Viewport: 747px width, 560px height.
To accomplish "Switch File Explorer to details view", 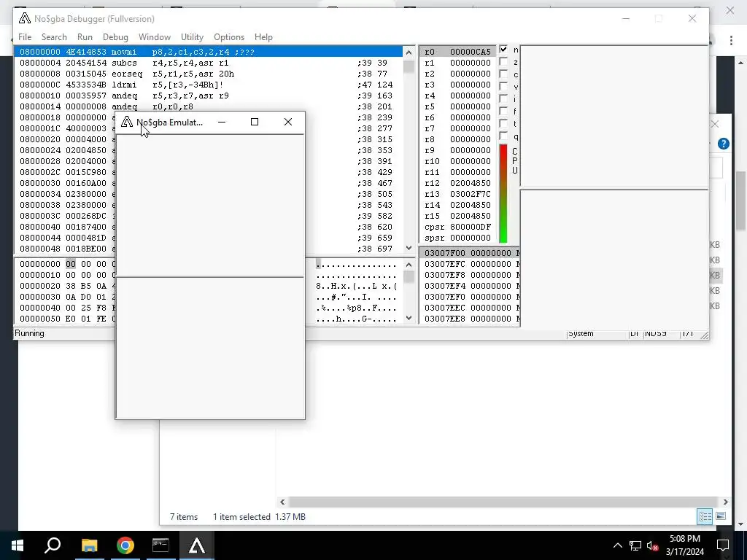I will (x=705, y=516).
